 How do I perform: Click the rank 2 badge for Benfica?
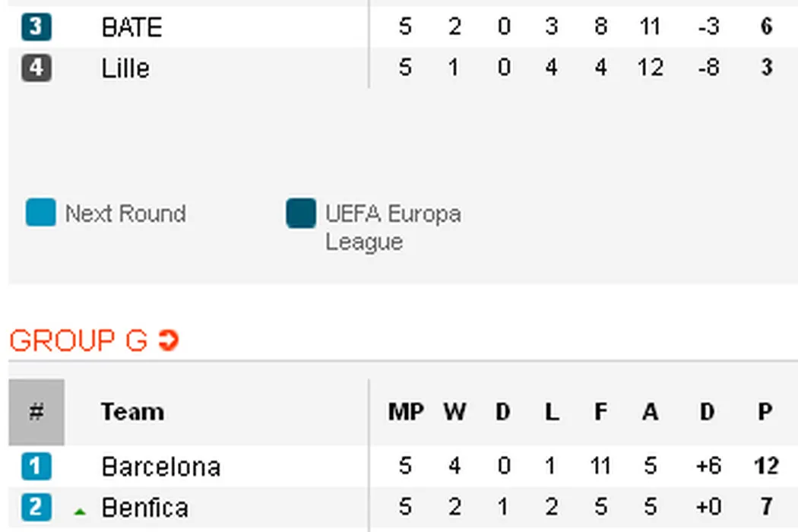36,507
